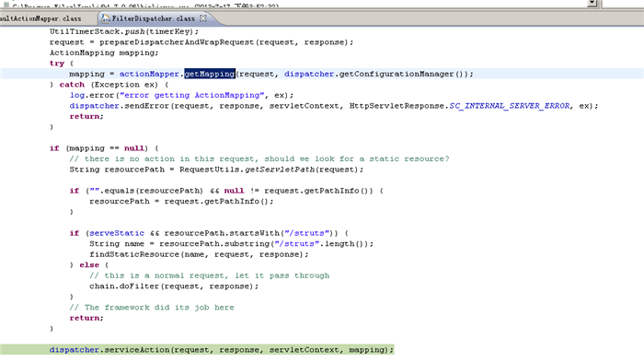
Task: Click the actionMapper field reference
Action: tap(149, 74)
